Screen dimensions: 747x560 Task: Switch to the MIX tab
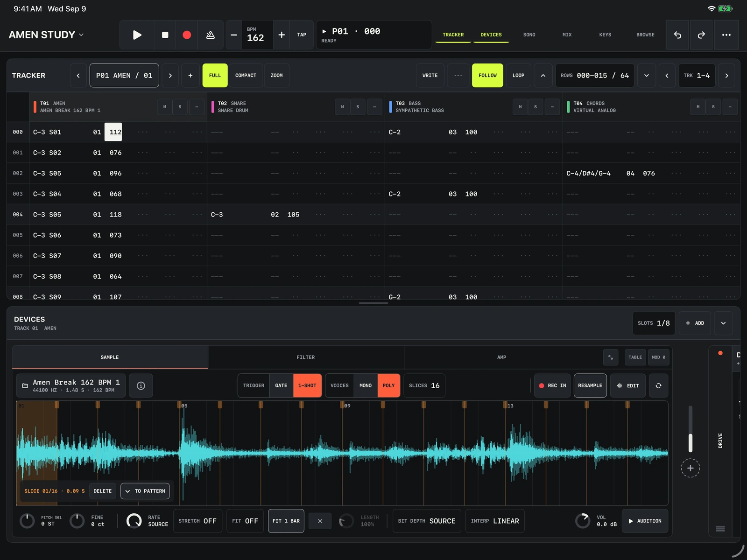(x=567, y=35)
